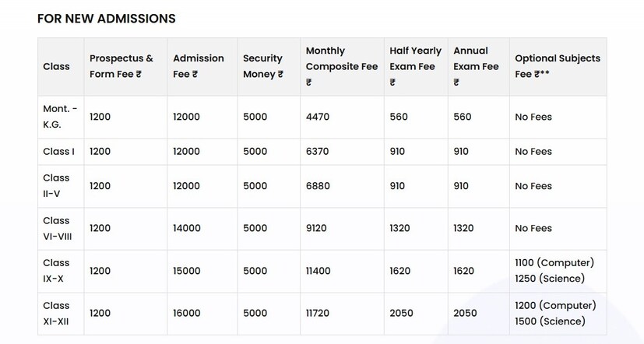This screenshot has width=644, height=344.
Task: Click the 1100 (Computer) optional fee text
Action: click(554, 263)
